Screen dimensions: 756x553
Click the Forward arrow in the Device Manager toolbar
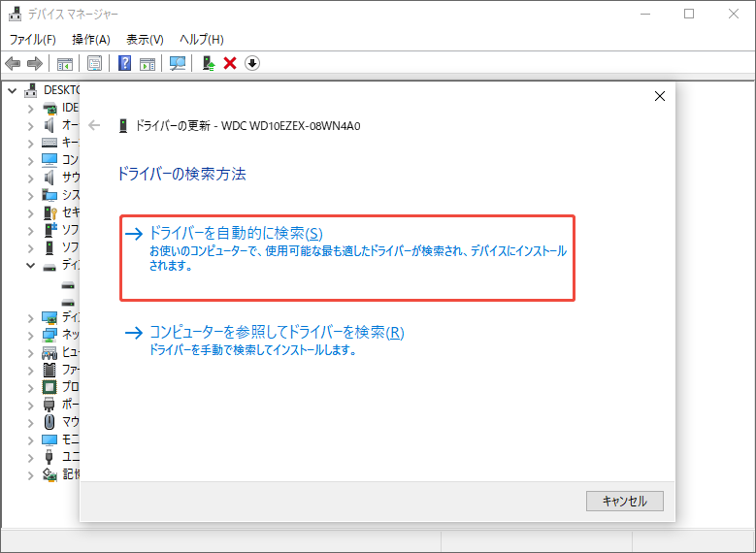click(35, 63)
